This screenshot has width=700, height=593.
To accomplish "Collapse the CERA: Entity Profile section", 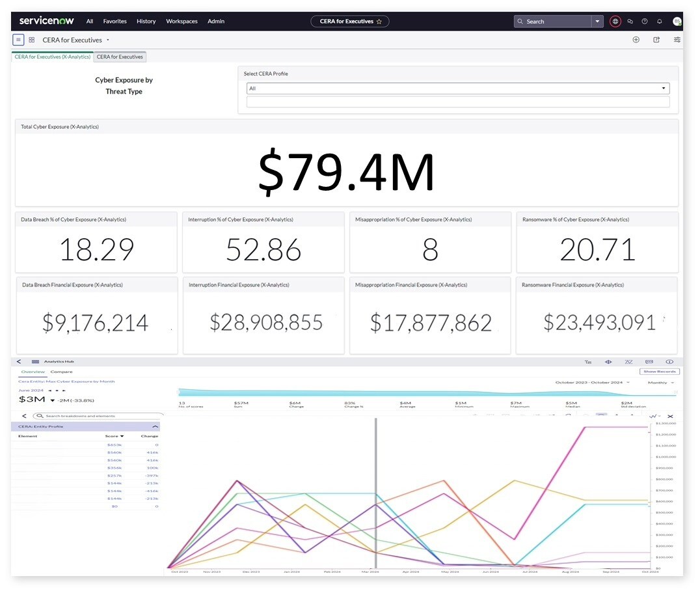I will point(155,426).
